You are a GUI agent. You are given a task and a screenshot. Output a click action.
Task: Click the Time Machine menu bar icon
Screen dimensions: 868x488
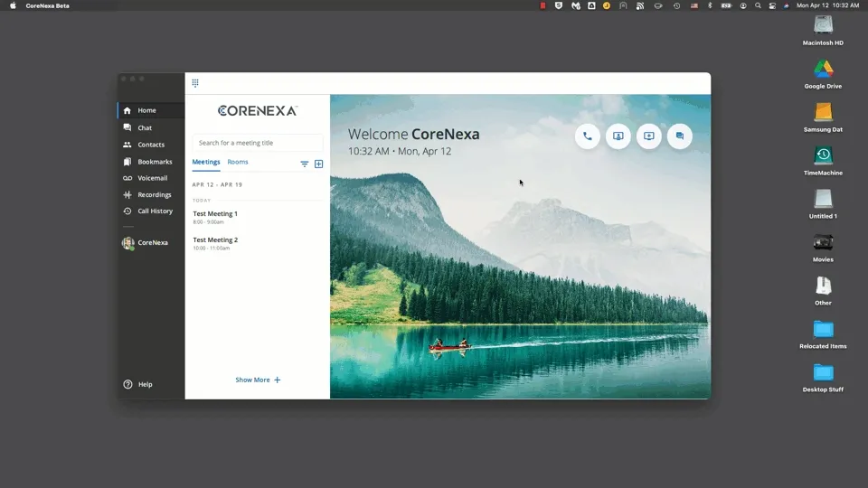tap(676, 5)
